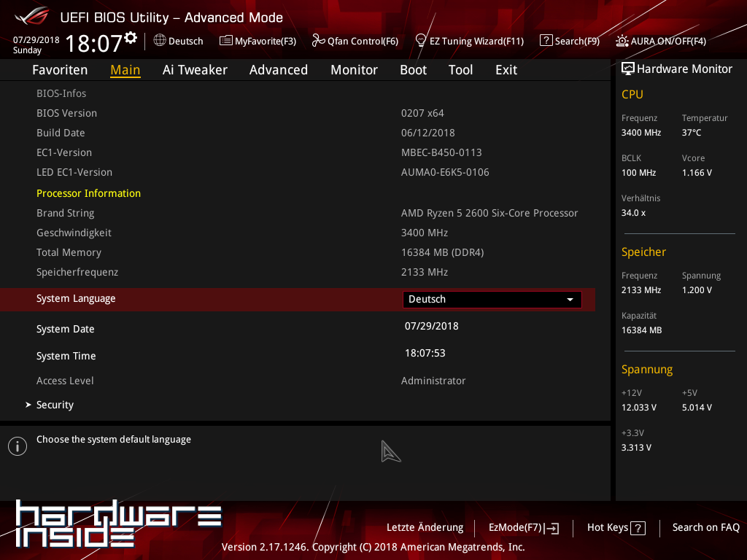
Task: Open the Tool tab
Action: 461,70
